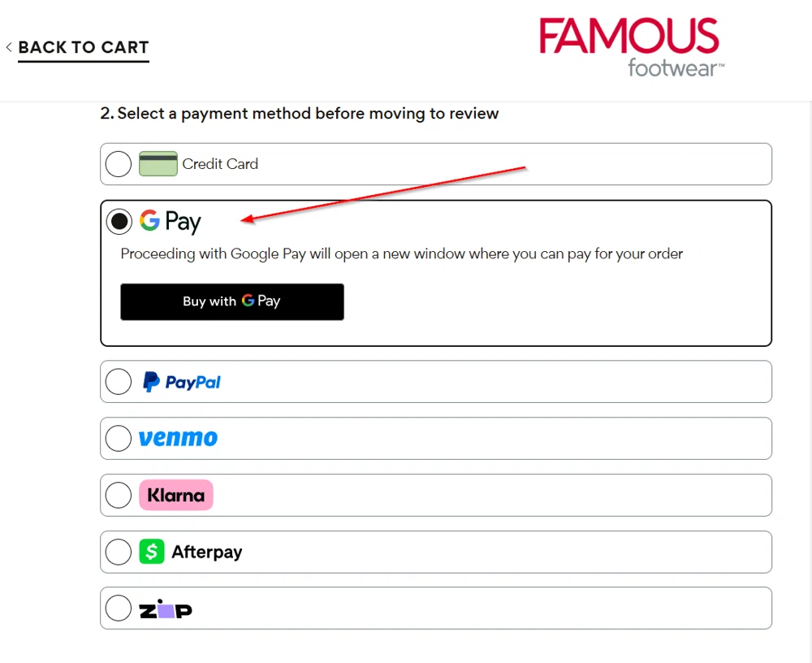Screen dimensions: 812x663
Task: Click the Klarna logo badge
Action: [x=175, y=495]
